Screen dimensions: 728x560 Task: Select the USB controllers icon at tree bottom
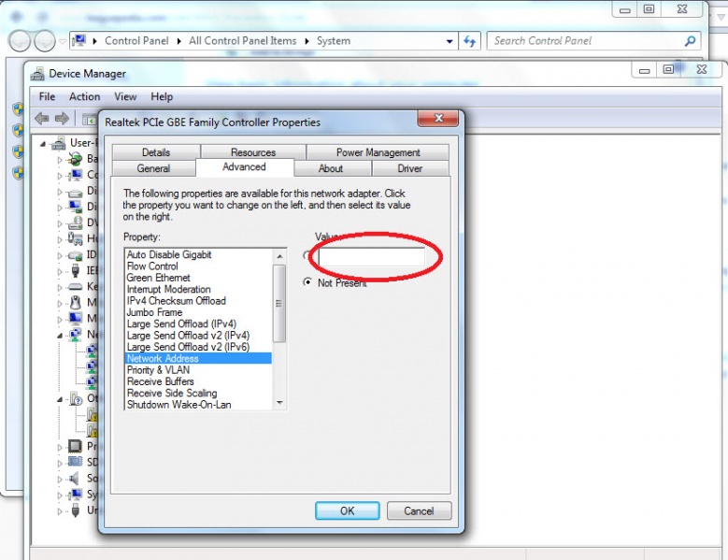pos(75,510)
